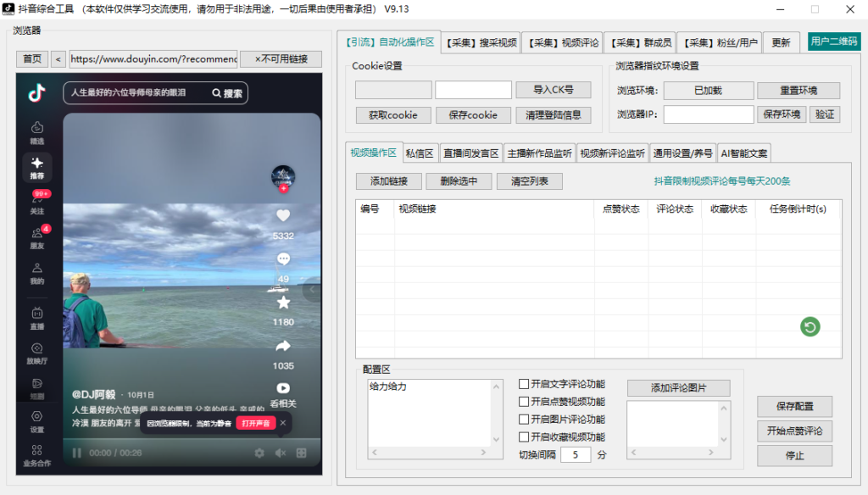Click the 添加评论图片 button
868x495 pixels.
coord(679,388)
